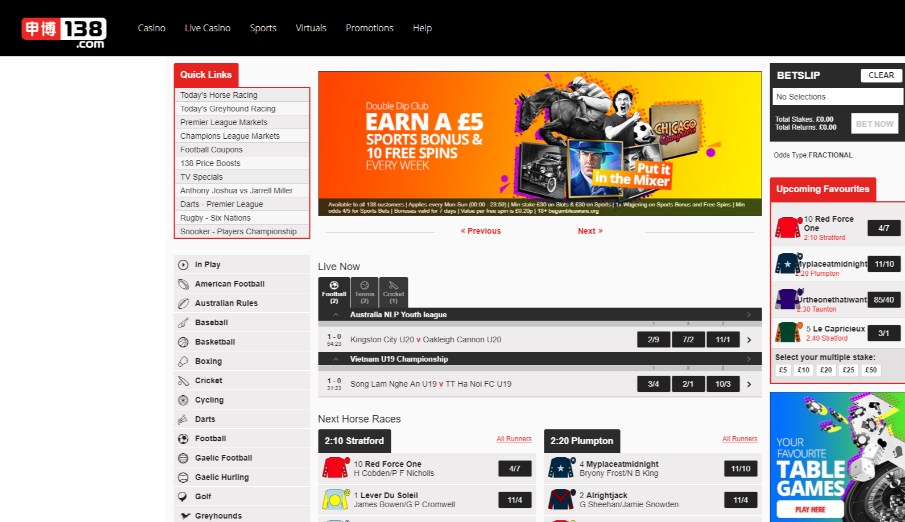Select Cycling sidebar icon

click(x=183, y=400)
